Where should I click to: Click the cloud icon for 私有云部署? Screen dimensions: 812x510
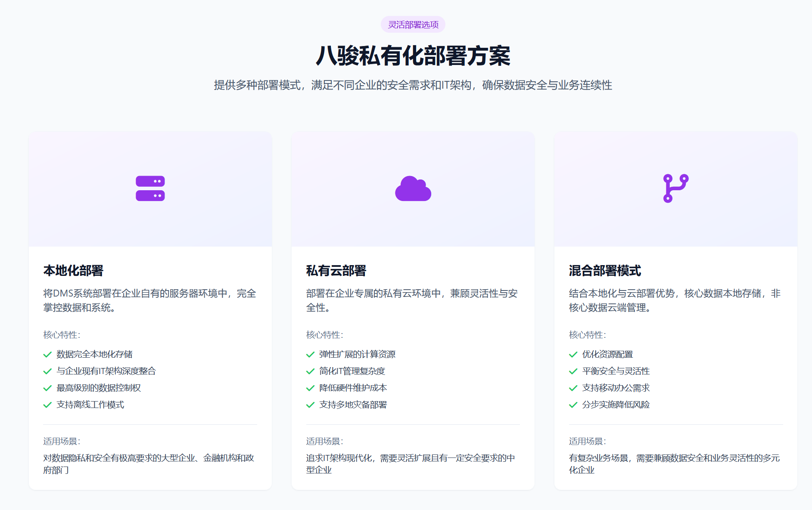pyautogui.click(x=413, y=189)
